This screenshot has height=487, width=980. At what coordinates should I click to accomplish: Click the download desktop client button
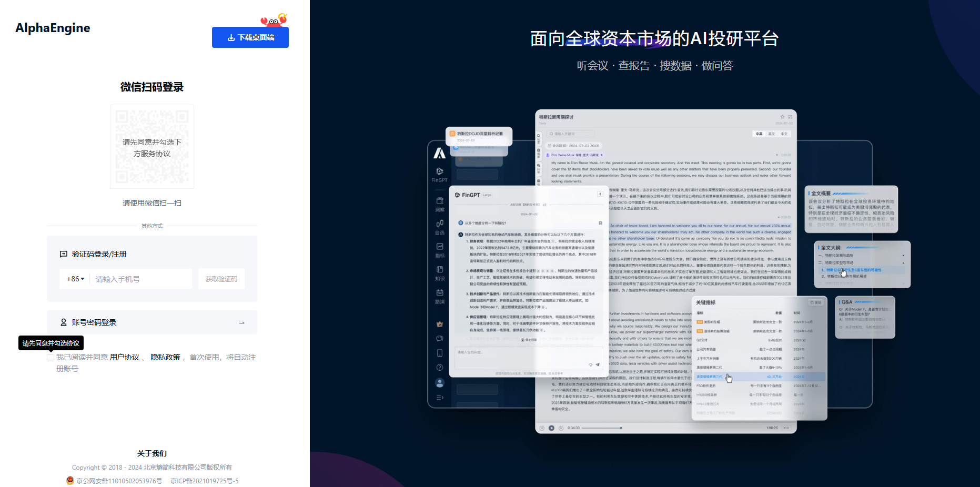(x=250, y=37)
